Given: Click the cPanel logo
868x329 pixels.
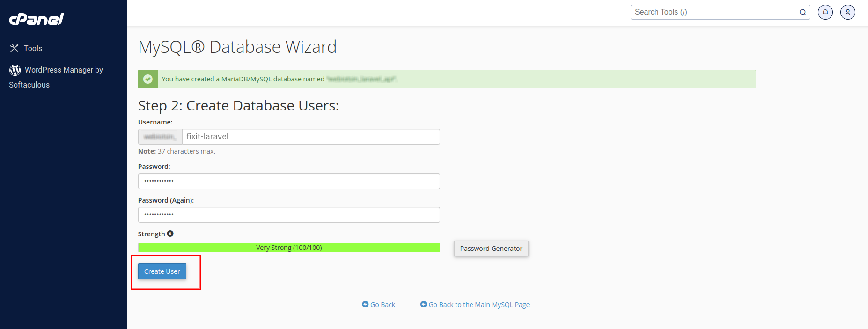Looking at the screenshot, I should click(36, 19).
